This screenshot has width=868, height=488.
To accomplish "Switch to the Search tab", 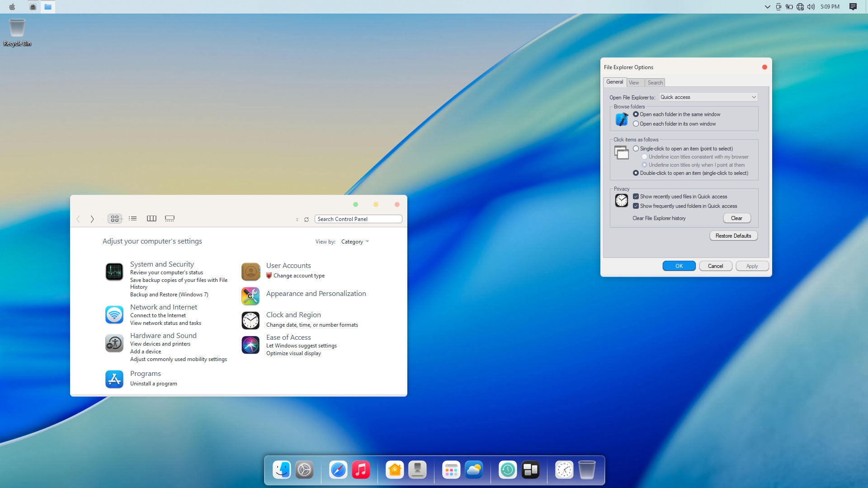I will point(655,83).
